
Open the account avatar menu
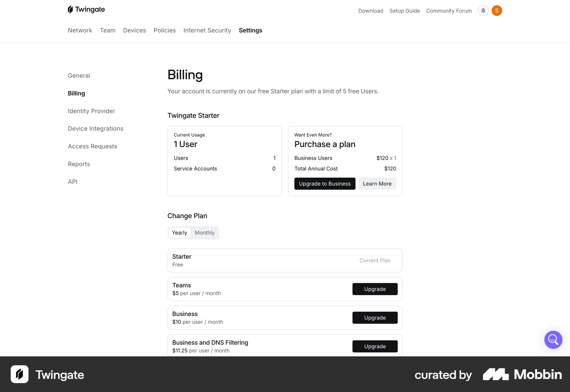[x=497, y=10]
